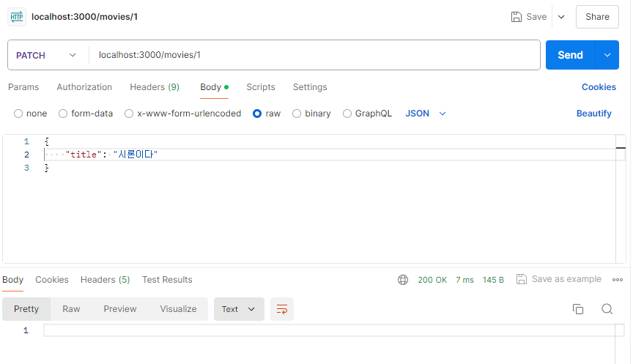
Task: Select the response Body tab
Action: tap(13, 280)
